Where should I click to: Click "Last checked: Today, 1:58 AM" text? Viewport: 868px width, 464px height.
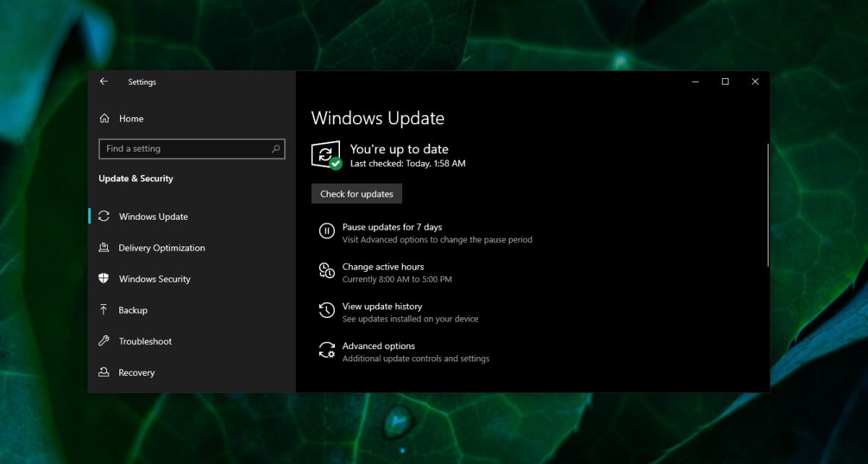[x=408, y=163]
